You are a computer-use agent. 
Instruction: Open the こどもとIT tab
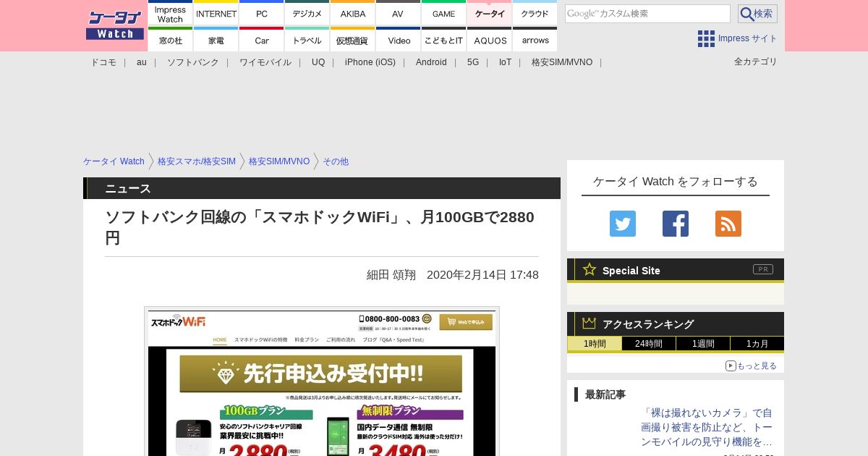click(x=444, y=40)
